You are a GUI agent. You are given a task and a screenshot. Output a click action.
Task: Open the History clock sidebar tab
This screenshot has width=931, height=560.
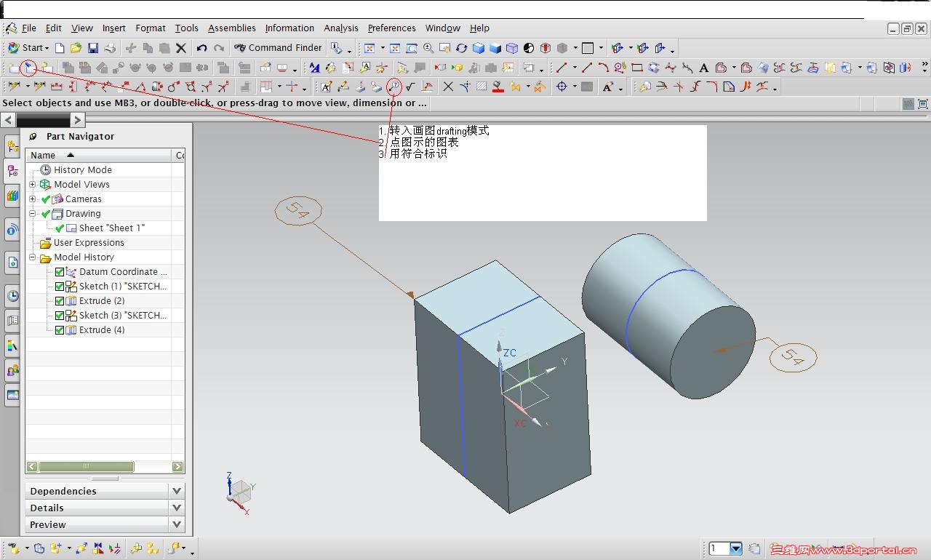[x=12, y=296]
